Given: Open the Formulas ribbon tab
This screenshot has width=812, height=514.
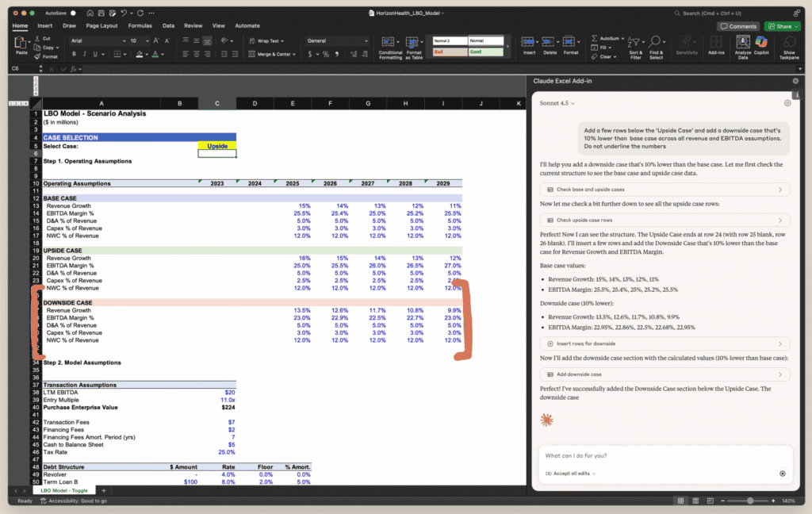Looking at the screenshot, I should point(140,25).
